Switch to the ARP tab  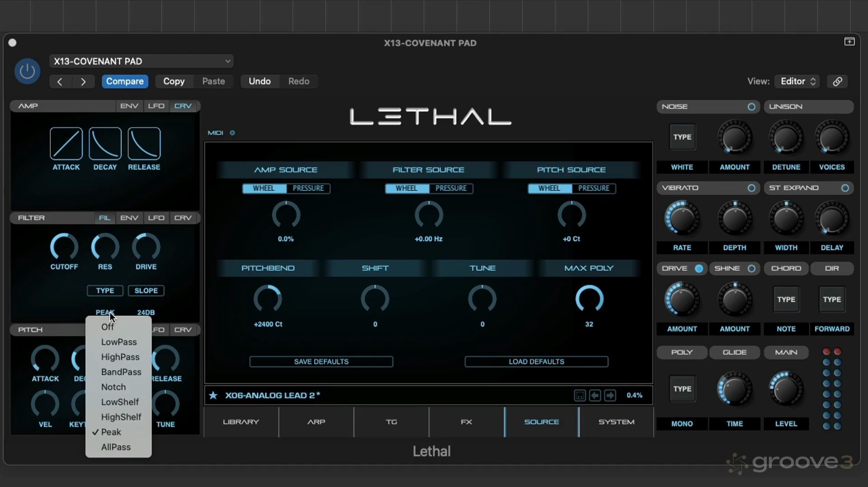pos(316,422)
